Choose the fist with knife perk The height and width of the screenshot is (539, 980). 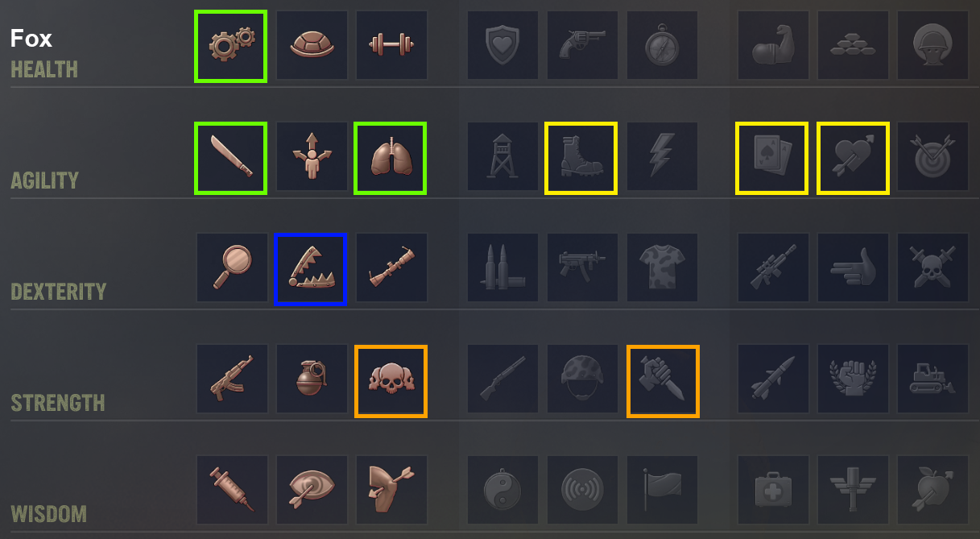click(x=664, y=381)
